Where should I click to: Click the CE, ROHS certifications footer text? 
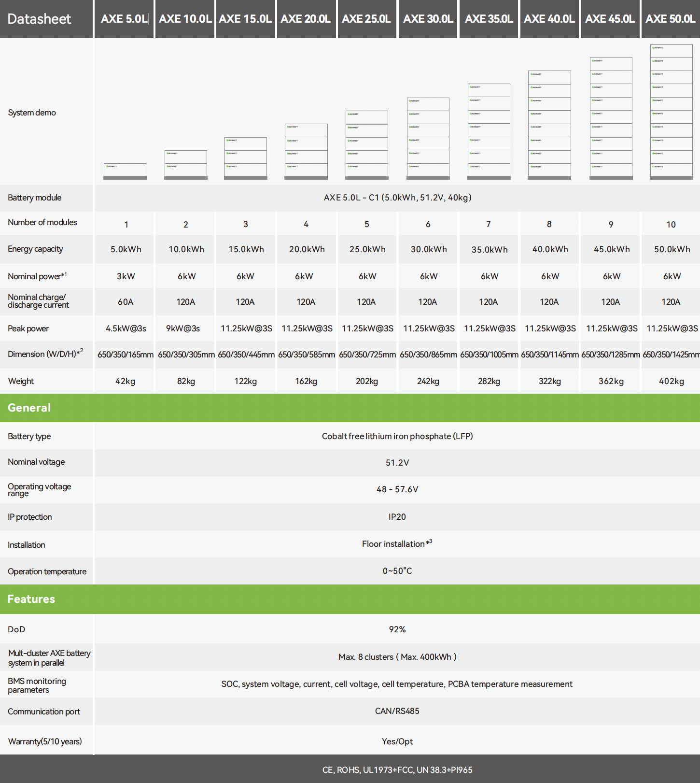pyautogui.click(x=397, y=770)
